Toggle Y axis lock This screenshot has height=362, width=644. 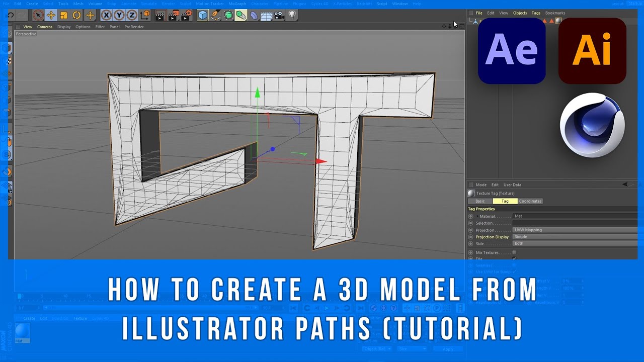(x=119, y=15)
